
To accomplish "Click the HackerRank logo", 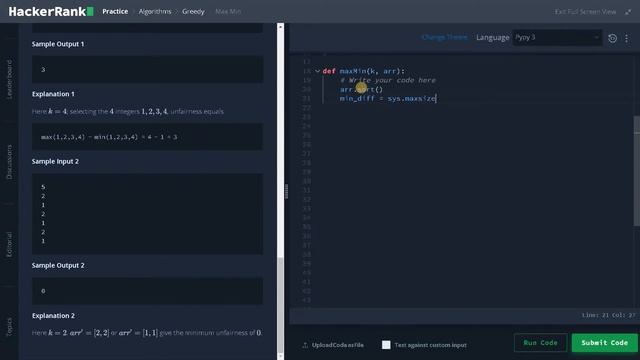I will point(51,11).
